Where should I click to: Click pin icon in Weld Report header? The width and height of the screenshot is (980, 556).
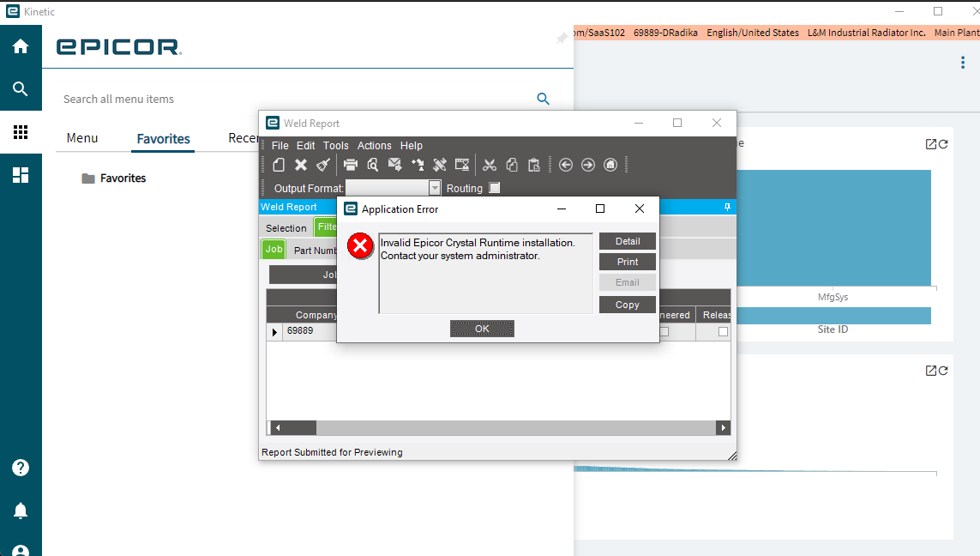728,207
